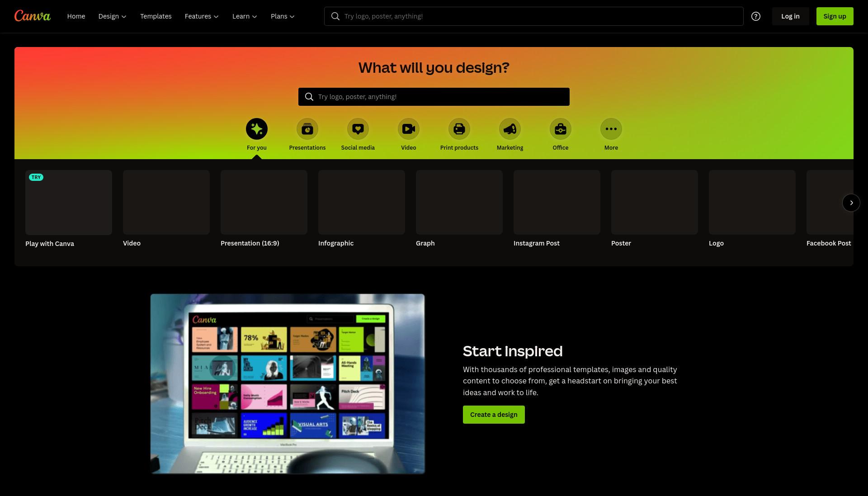Click the Create a design button
The height and width of the screenshot is (496, 868).
click(x=494, y=415)
